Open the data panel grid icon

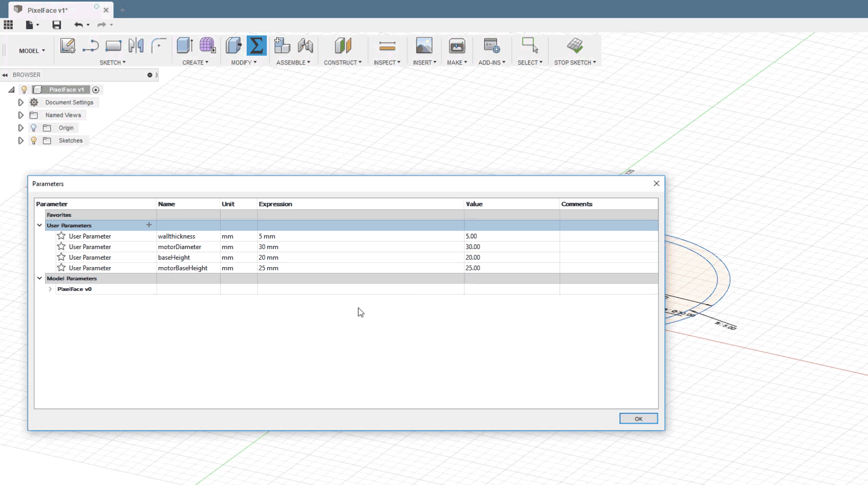click(x=8, y=25)
